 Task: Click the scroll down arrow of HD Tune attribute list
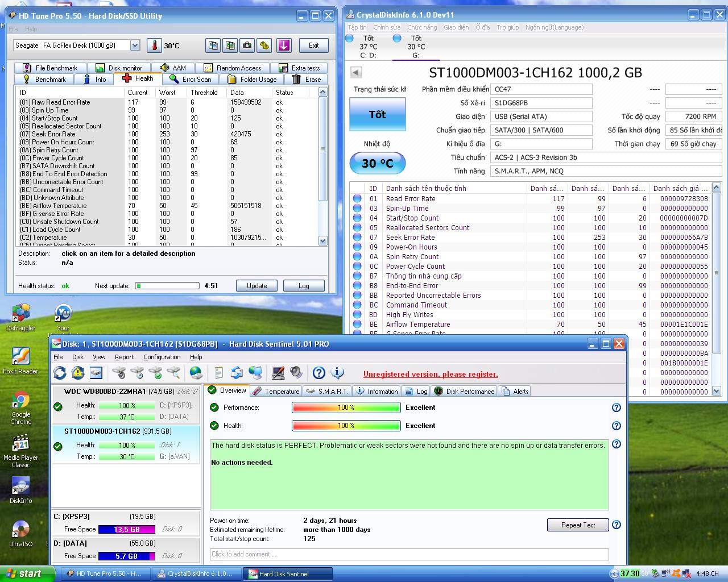tap(323, 240)
